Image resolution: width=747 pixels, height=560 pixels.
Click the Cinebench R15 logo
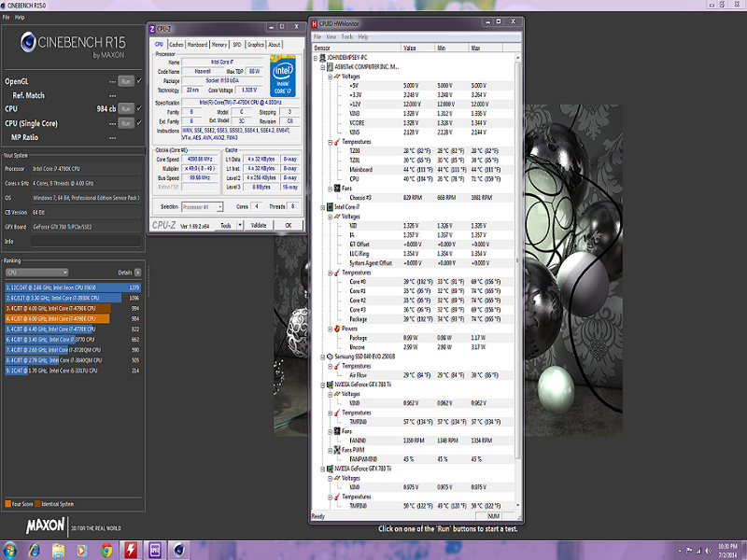tap(73, 44)
